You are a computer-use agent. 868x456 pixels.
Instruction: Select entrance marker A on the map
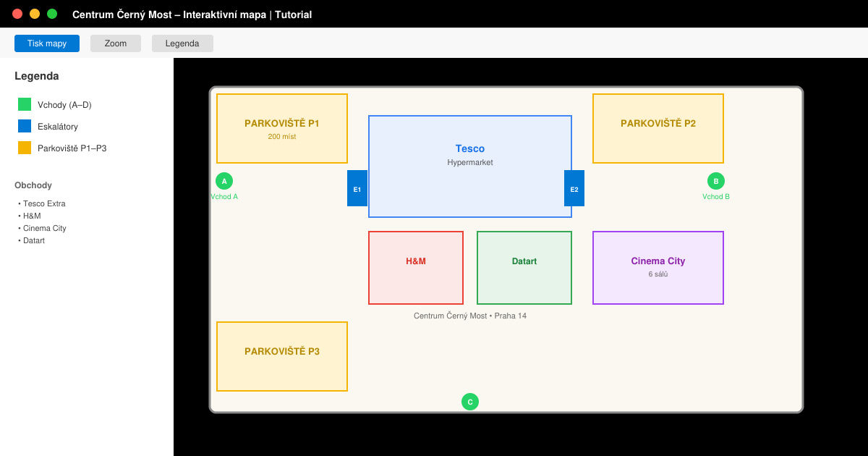tap(224, 181)
